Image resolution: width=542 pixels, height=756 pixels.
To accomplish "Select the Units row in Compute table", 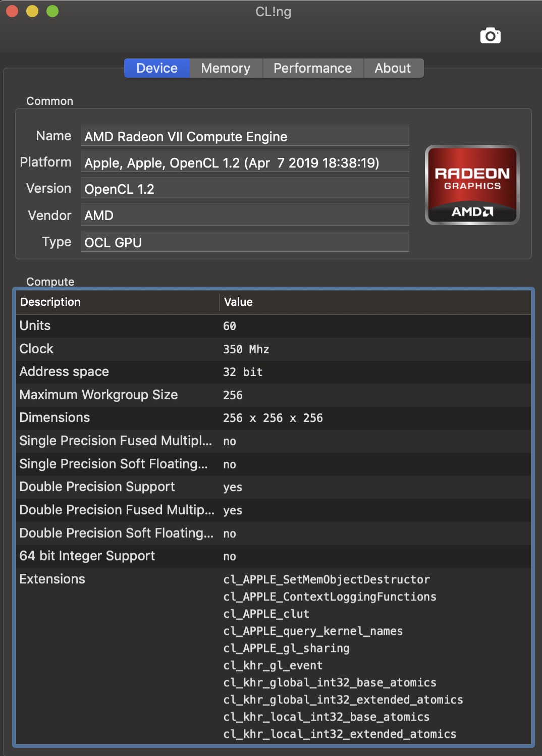I will point(273,326).
